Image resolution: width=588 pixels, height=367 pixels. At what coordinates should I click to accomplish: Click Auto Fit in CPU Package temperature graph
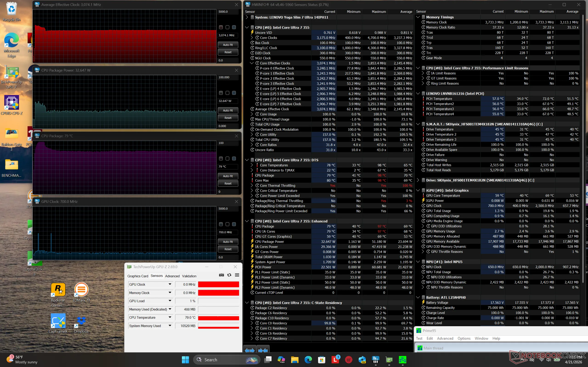pos(228,176)
